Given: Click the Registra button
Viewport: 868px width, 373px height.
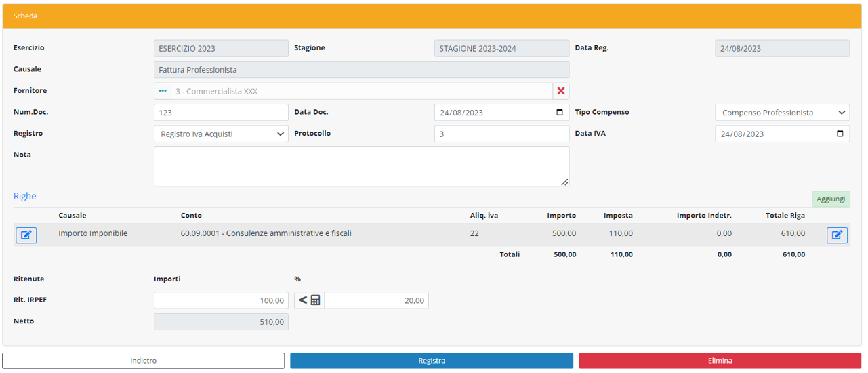Looking at the screenshot, I should click(x=432, y=361).
